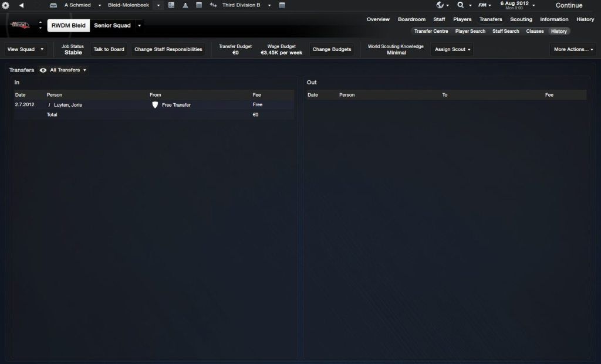Screen dimensions: 601x364
Task: Switch to the Staff tab
Action: pyautogui.click(x=439, y=19)
